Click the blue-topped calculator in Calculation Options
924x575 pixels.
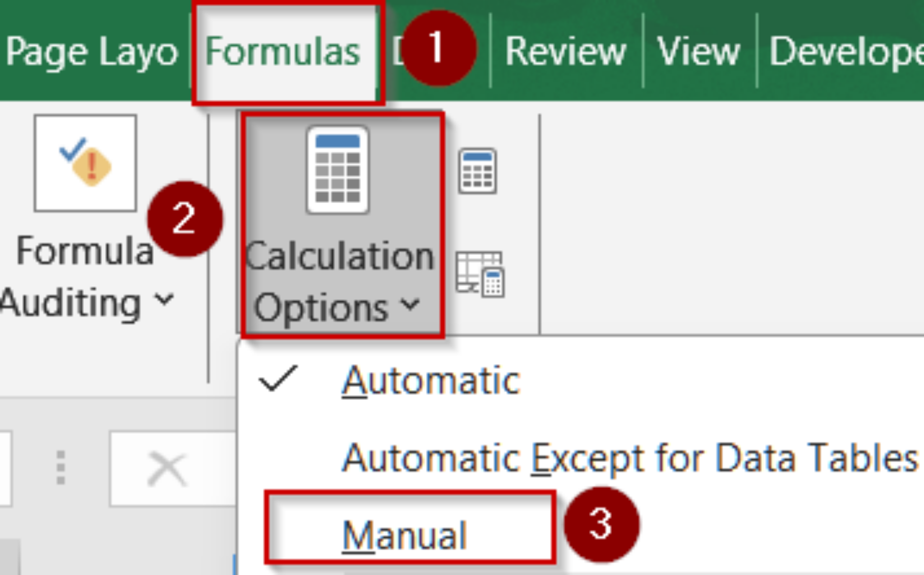[x=337, y=169]
